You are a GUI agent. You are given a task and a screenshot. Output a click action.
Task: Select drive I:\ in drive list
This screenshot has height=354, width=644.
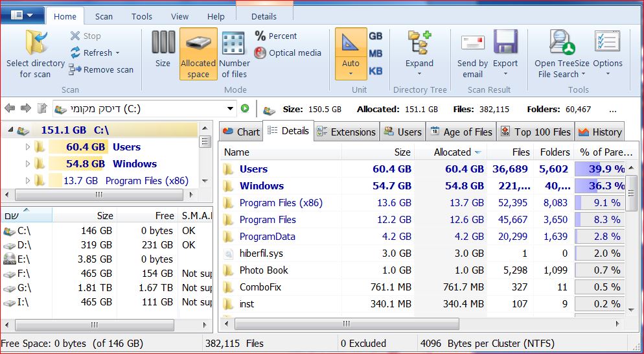pos(107,302)
